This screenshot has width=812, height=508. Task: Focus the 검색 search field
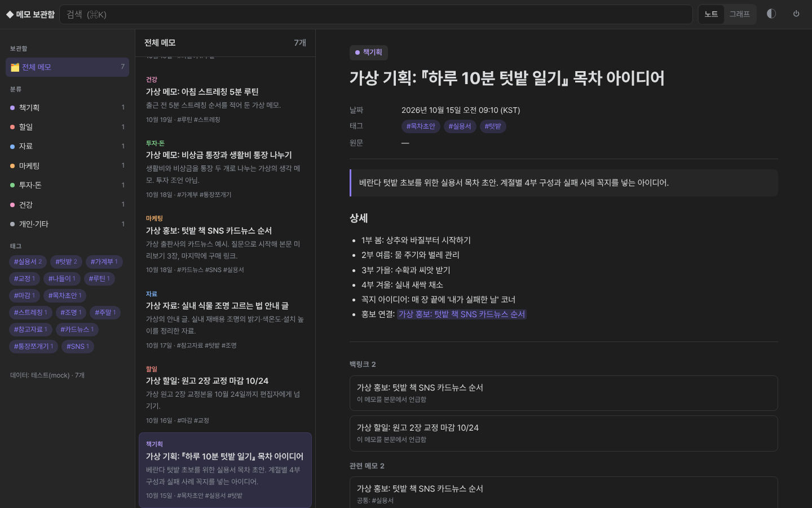[376, 15]
